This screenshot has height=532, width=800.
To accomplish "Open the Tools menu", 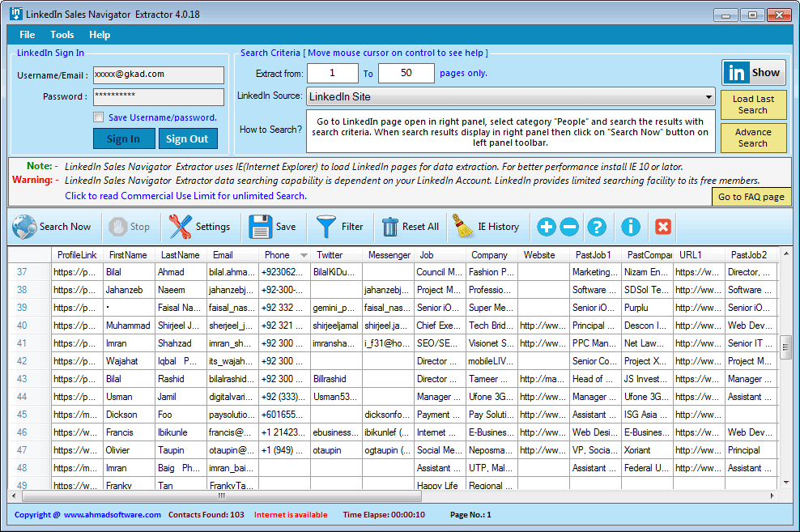I will (62, 35).
